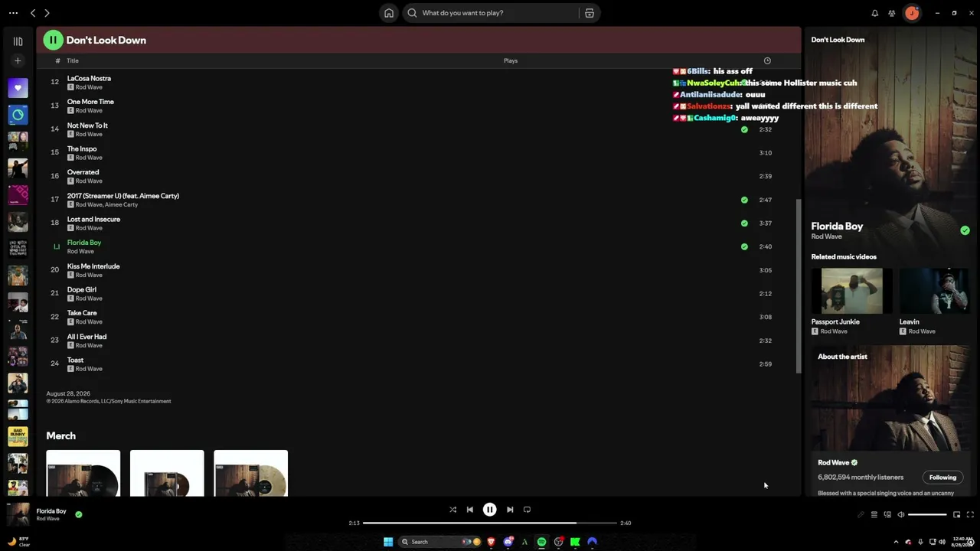The width and height of the screenshot is (980, 551).
Task: Open Spotify from the Windows taskbar
Action: (x=541, y=542)
